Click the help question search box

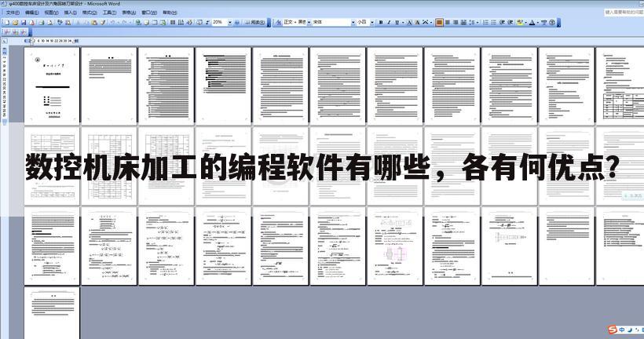pyautogui.click(x=624, y=13)
